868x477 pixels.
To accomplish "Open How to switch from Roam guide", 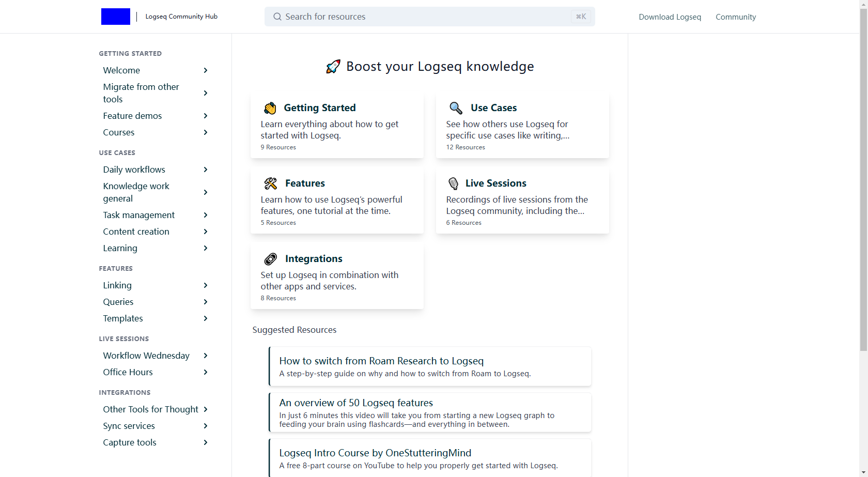I will click(x=381, y=361).
